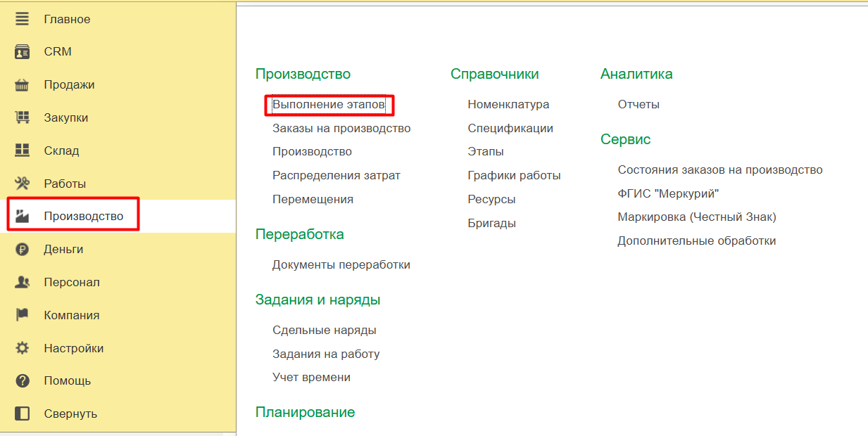Open the Спецификации reference
Screen dimensions: 868x436
click(510, 129)
